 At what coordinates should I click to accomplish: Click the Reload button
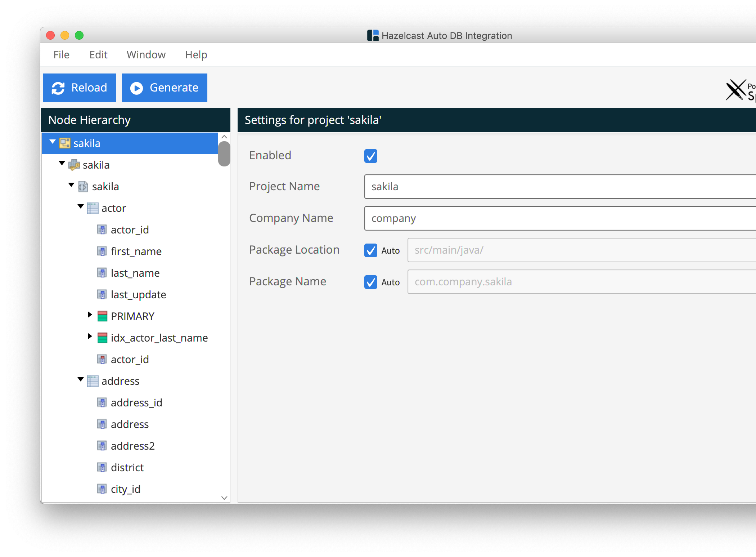click(80, 88)
